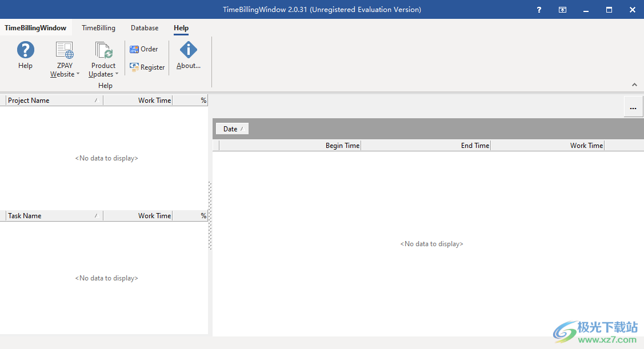The height and width of the screenshot is (349, 644).
Task: Click the ellipsis button at right
Action: [x=633, y=108]
